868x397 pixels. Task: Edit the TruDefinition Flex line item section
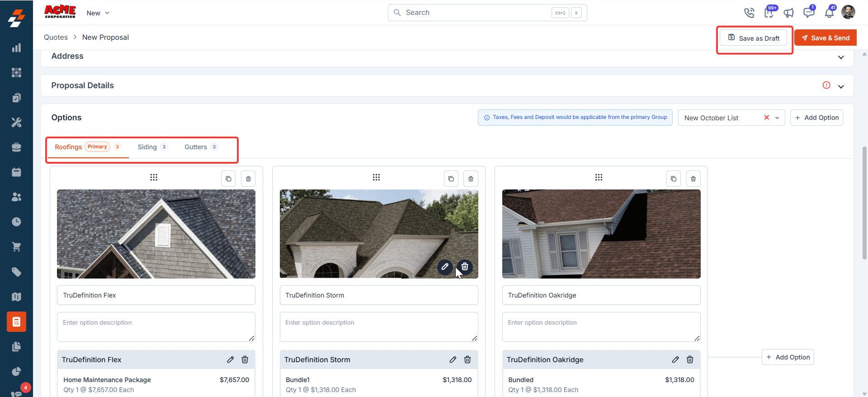(x=231, y=359)
